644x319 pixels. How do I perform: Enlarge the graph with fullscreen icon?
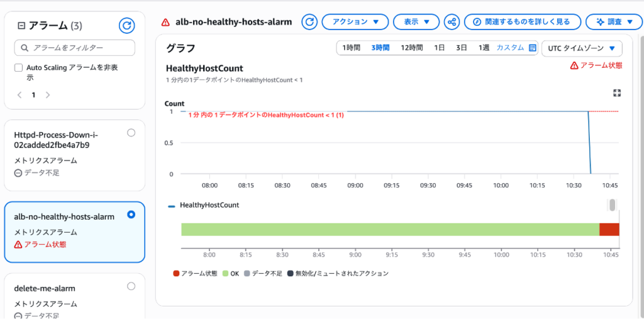(616, 93)
